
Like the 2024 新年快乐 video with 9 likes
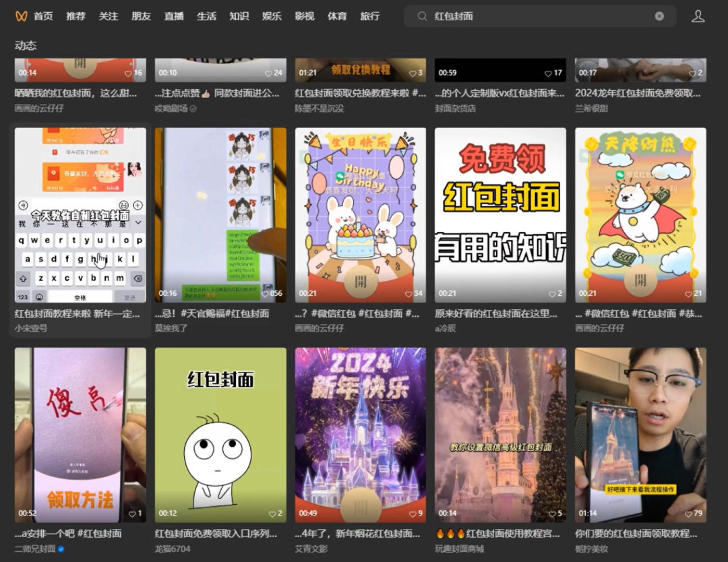click(413, 513)
